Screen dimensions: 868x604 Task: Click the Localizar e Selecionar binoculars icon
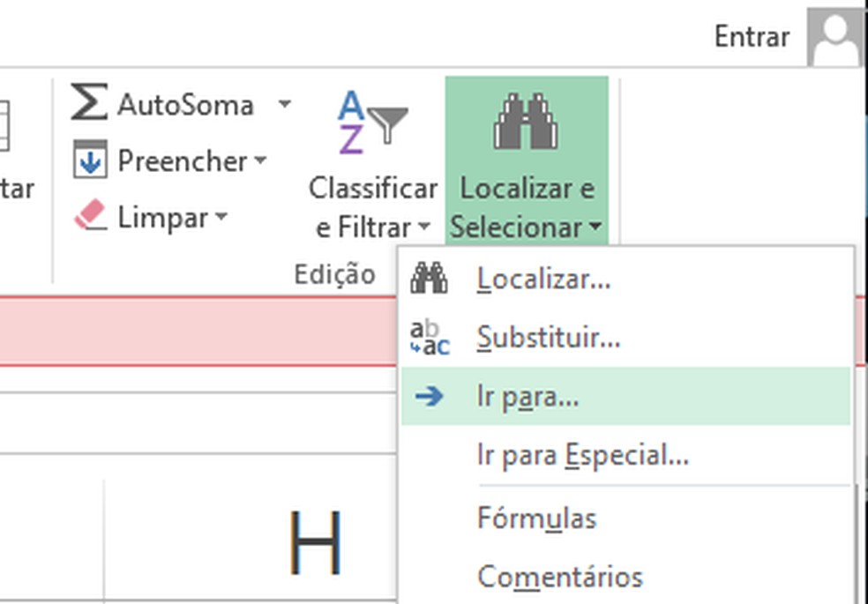[x=526, y=122]
